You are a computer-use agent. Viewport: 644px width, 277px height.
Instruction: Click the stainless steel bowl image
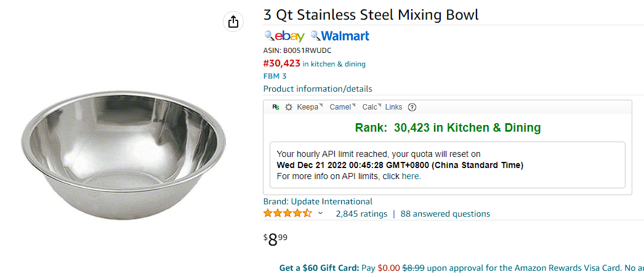coord(123,156)
